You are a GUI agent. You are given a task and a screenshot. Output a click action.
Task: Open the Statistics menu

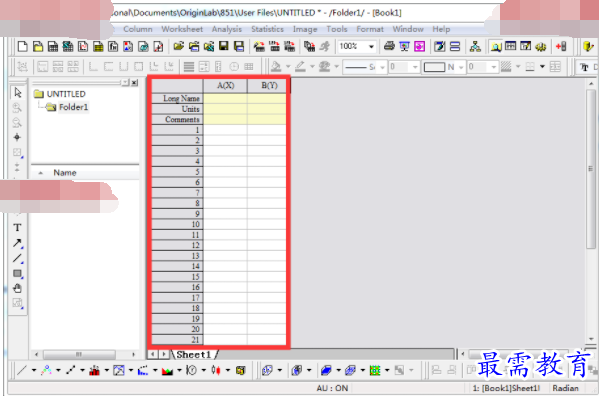click(267, 29)
